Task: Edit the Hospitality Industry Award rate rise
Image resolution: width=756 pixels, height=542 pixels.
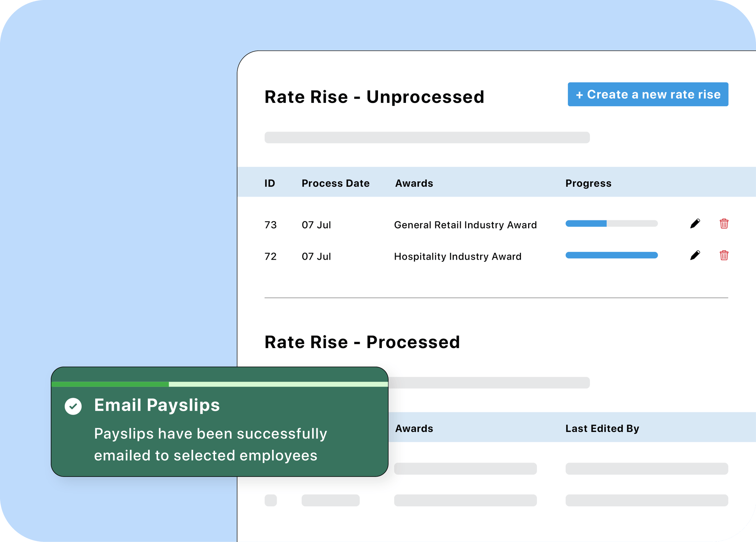Action: tap(695, 256)
